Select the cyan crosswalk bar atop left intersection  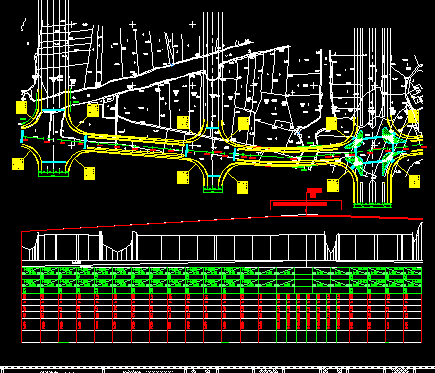pyautogui.click(x=53, y=110)
